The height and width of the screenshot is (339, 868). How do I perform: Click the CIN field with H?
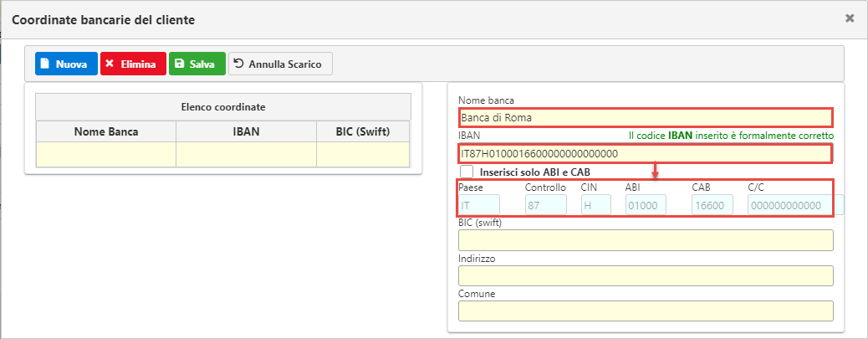pos(596,205)
